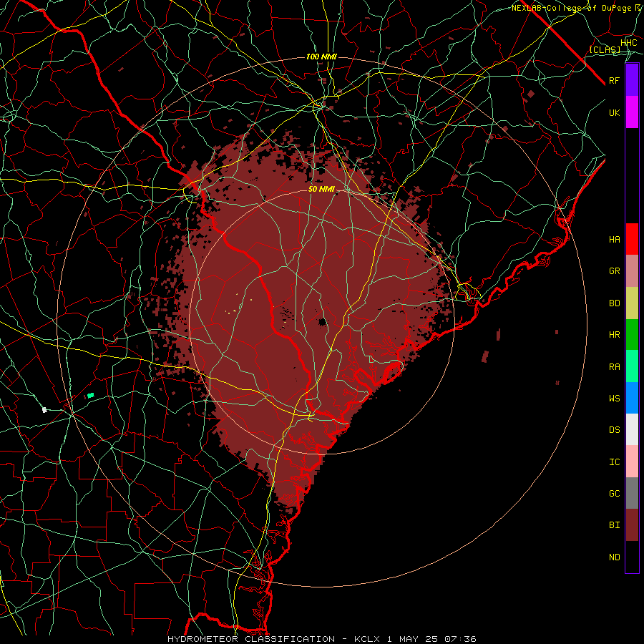Click the GC gray legend swatch
Viewport: 644px width, 644px height.
[x=632, y=493]
